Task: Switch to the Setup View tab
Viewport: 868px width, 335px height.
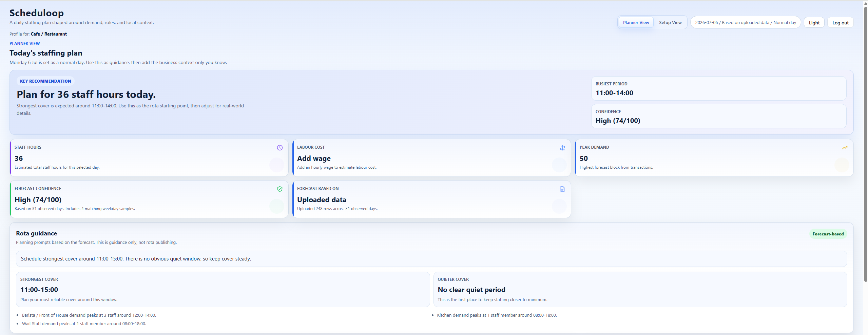Action: 670,22
